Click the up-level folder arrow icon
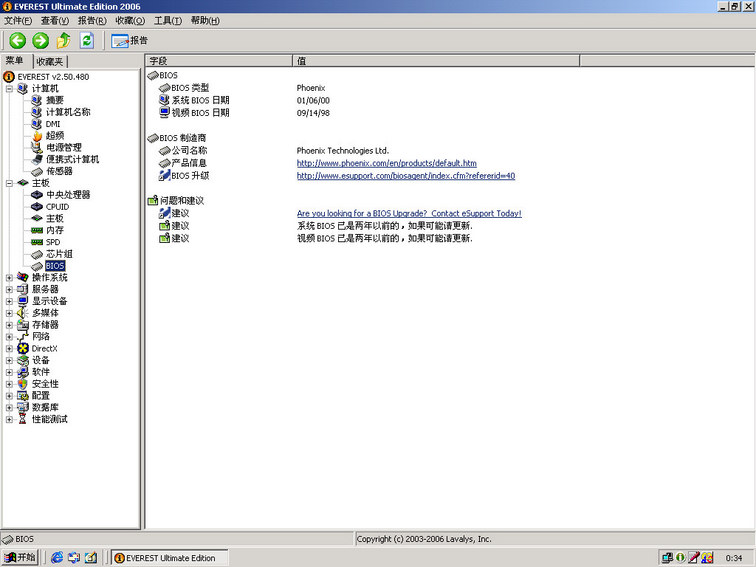The height and width of the screenshot is (567, 756). [64, 40]
